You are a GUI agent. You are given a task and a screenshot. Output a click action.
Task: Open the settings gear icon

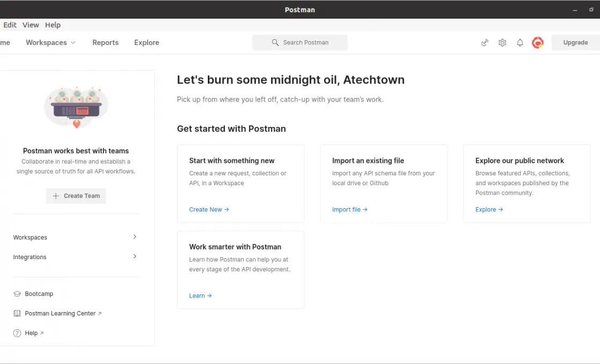(x=502, y=42)
